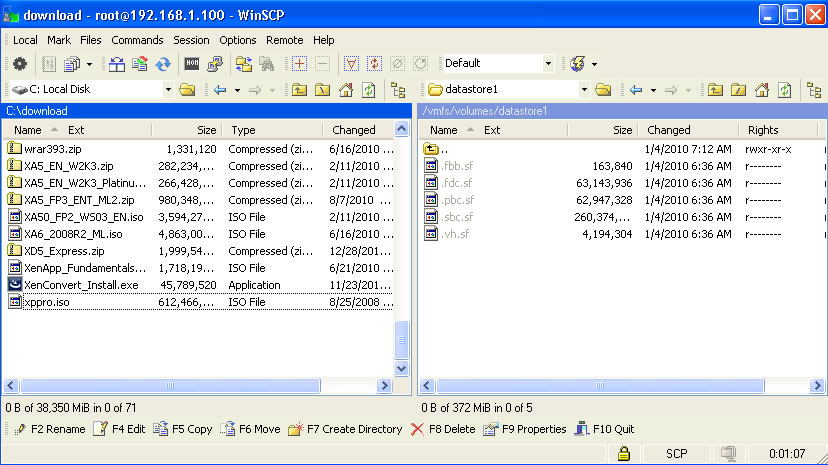Viewport: 828px width, 465px height.
Task: Sort local files by the Type column
Action: pyautogui.click(x=272, y=130)
